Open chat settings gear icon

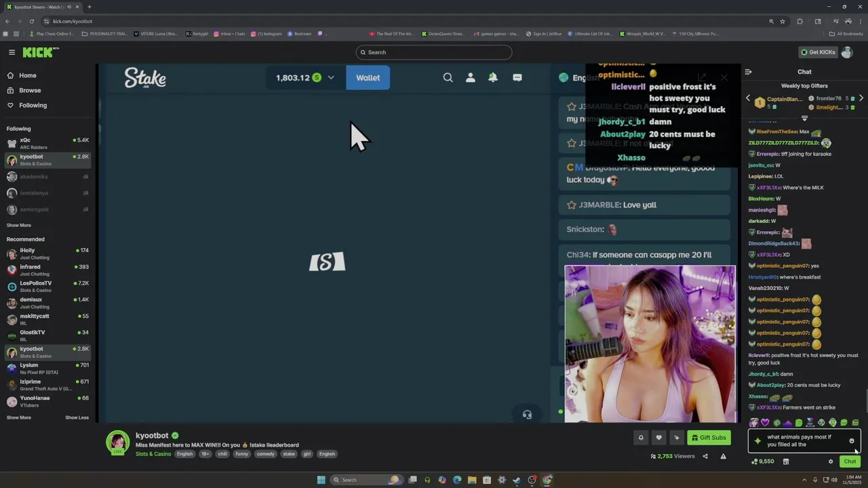[x=831, y=462]
